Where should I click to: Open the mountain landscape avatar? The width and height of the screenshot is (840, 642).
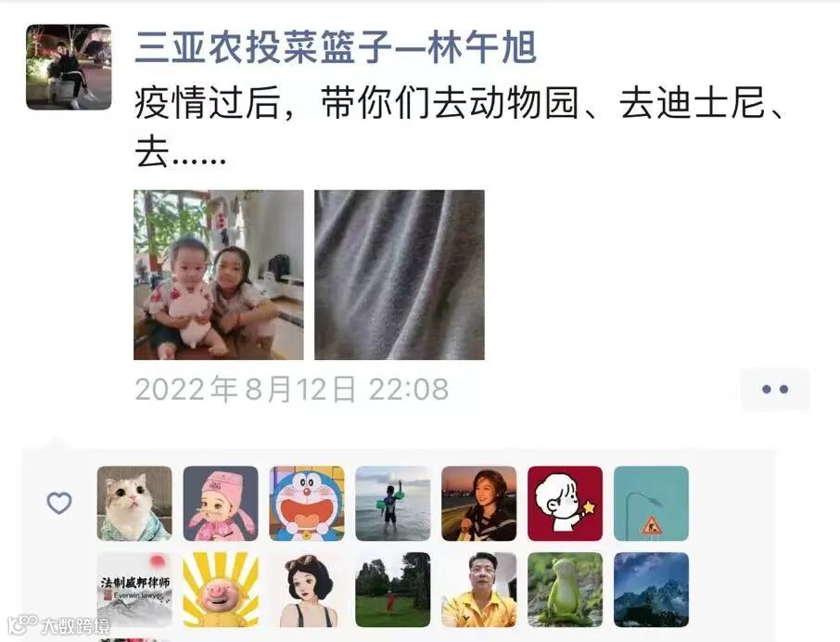click(x=652, y=589)
